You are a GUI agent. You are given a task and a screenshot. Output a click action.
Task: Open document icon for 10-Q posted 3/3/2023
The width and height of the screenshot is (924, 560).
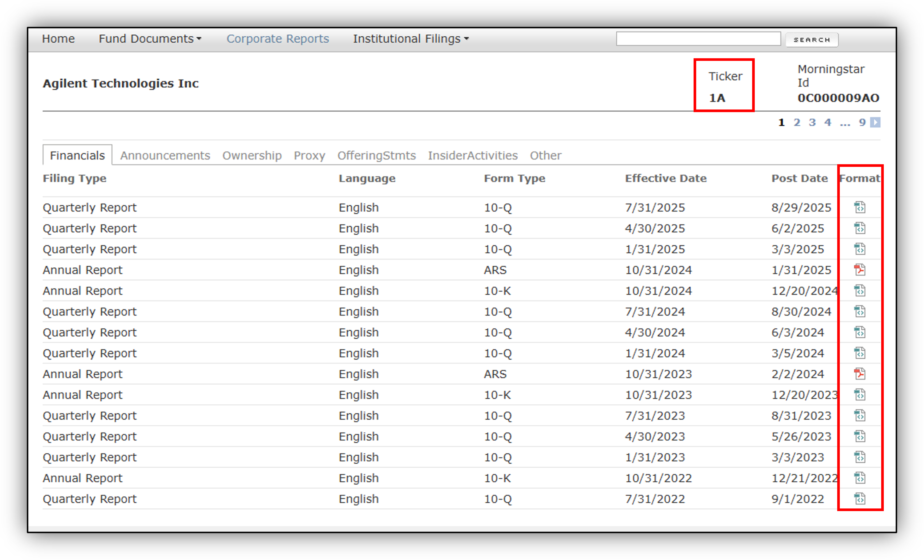pyautogui.click(x=860, y=457)
